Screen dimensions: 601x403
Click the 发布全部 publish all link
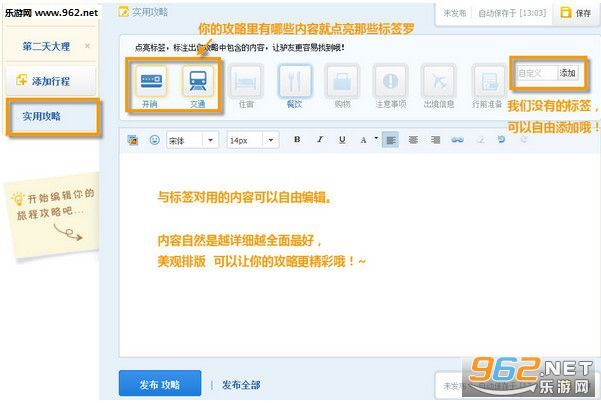click(x=241, y=385)
